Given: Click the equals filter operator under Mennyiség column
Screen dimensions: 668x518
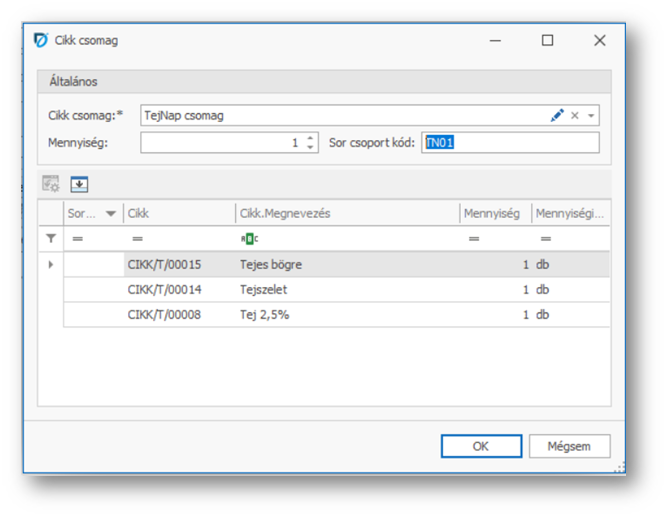Looking at the screenshot, I should click(473, 239).
